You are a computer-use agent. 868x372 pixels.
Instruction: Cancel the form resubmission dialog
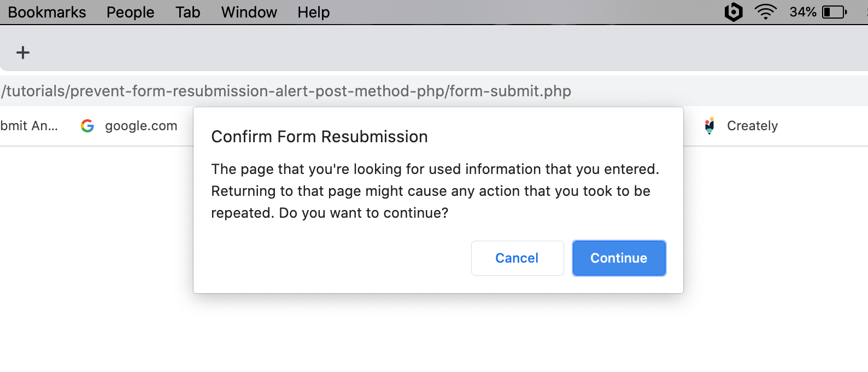[x=517, y=258]
